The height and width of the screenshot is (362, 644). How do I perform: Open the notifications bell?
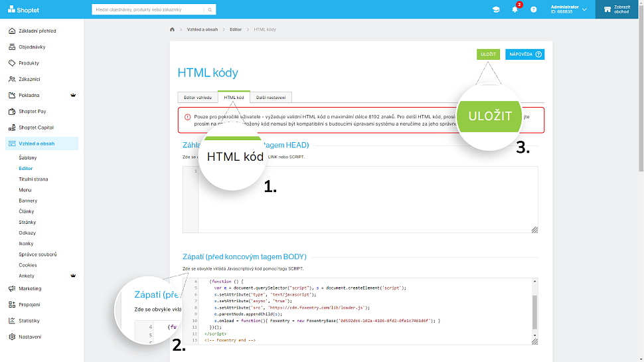(515, 9)
